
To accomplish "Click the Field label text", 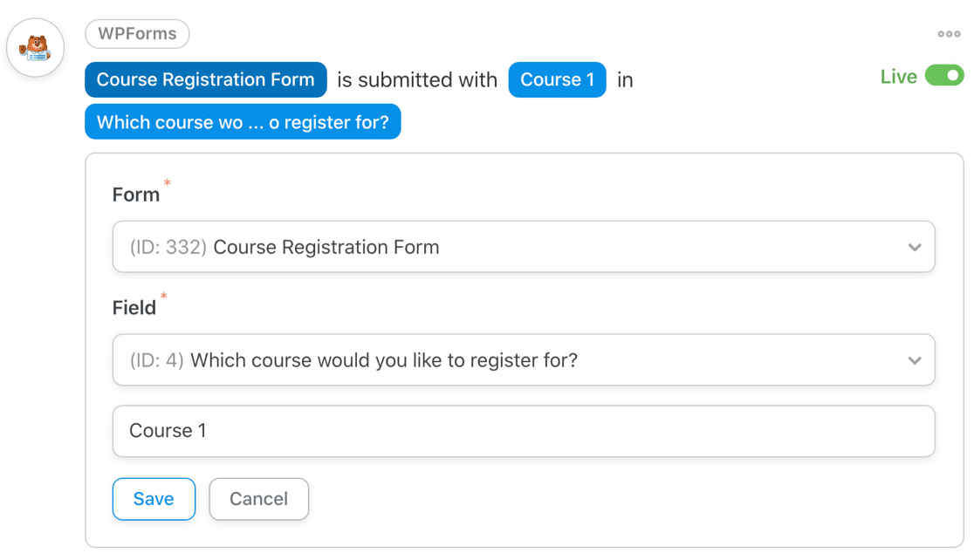I will point(134,308).
